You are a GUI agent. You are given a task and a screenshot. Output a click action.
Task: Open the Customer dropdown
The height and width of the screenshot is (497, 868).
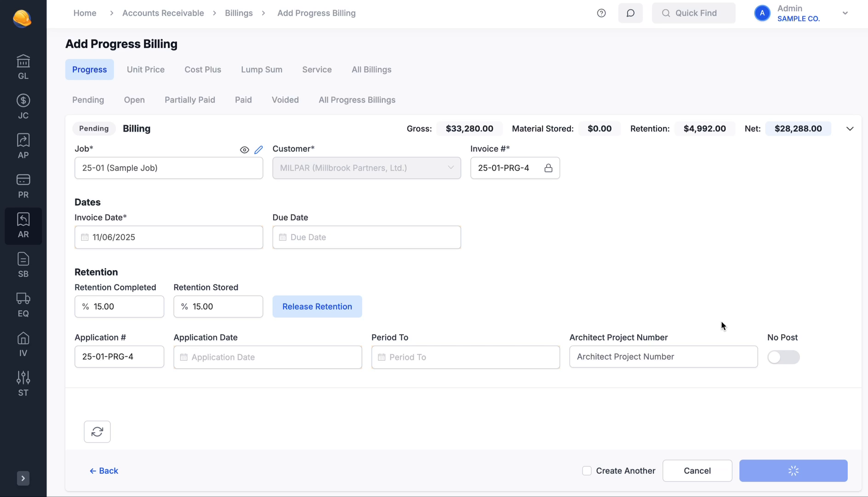366,168
